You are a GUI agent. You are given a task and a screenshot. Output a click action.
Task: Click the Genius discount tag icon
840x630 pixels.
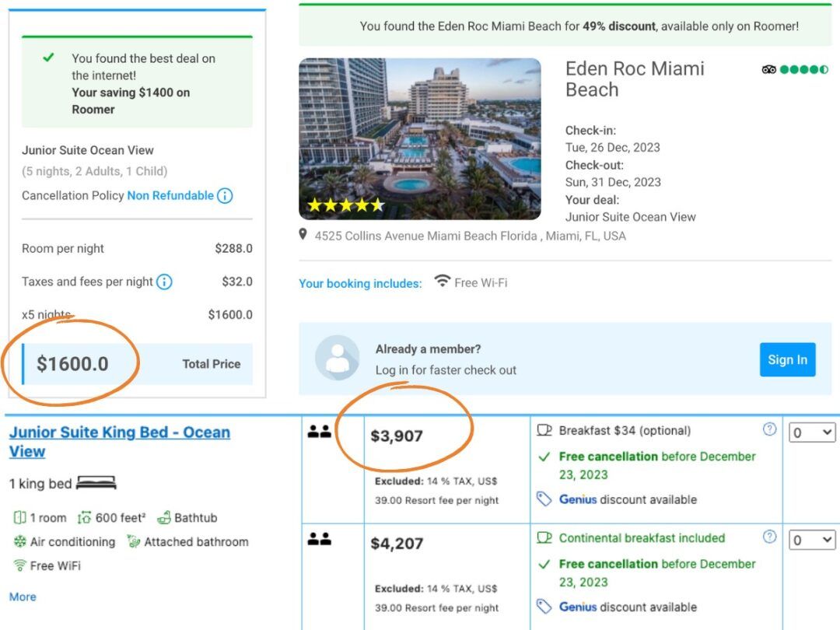544,499
